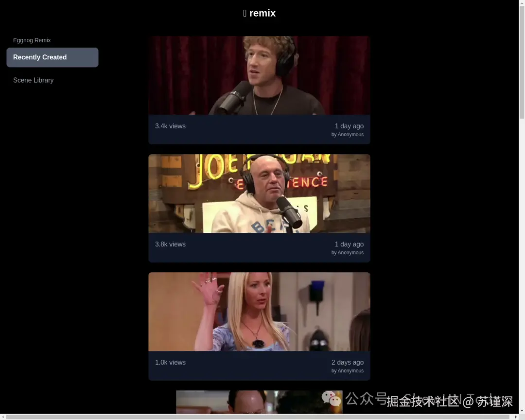Open video thumbnail with 1.0k views
Image resolution: width=525 pixels, height=420 pixels.
point(260,312)
